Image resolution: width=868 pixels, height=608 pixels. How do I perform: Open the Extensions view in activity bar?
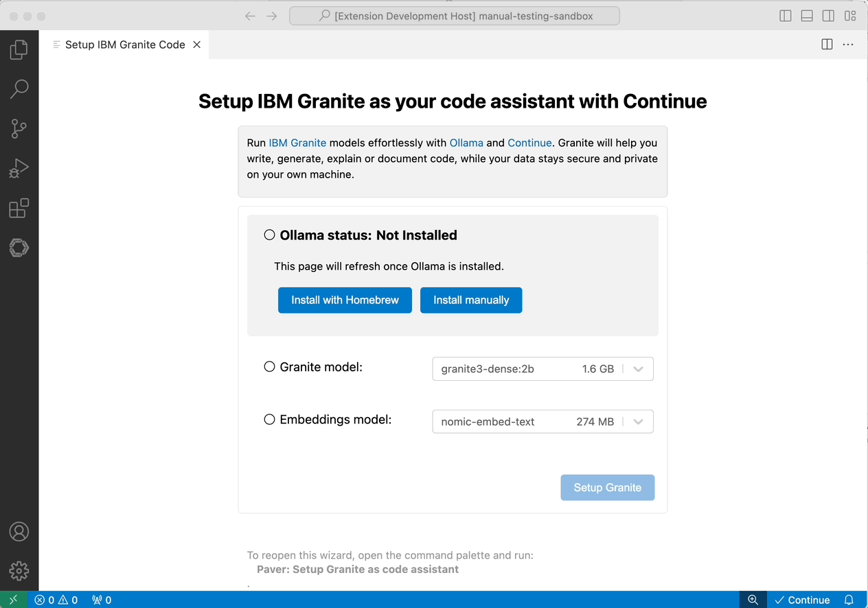19,208
